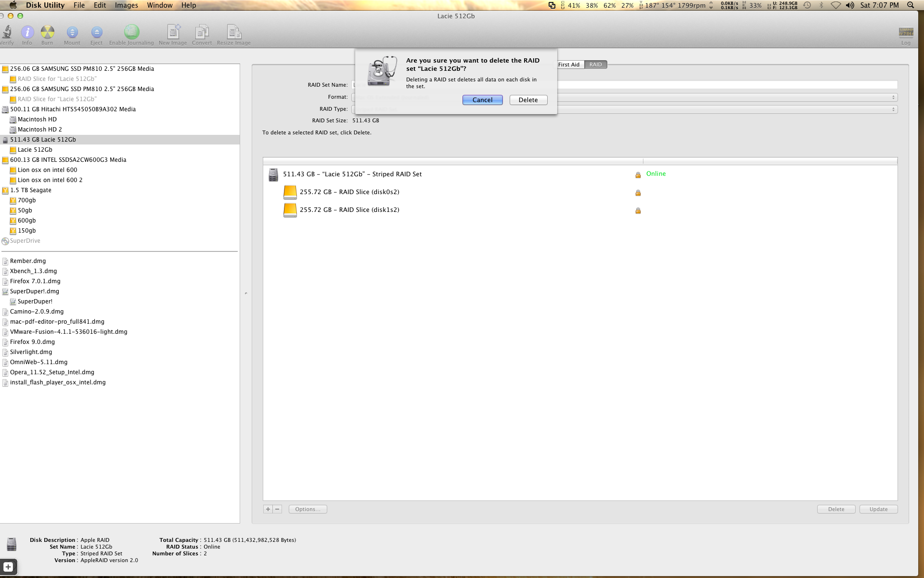Open Spotlight search magnifier icon

911,5
